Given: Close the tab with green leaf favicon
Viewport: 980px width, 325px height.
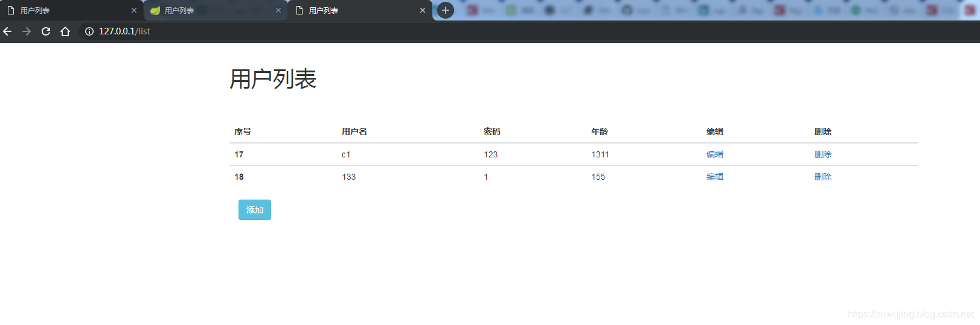Looking at the screenshot, I should (x=278, y=10).
